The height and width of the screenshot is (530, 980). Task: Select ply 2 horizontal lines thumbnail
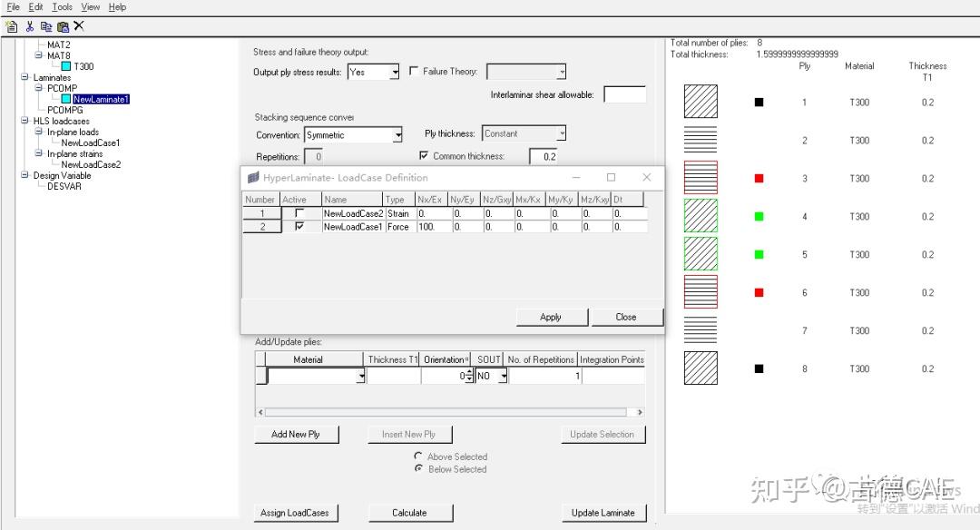(x=701, y=140)
